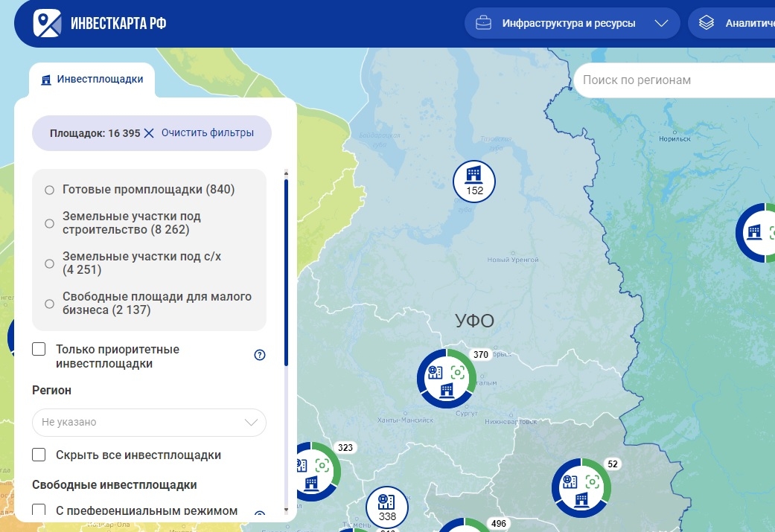Image resolution: width=775 pixels, height=532 pixels.
Task: Click the cluster marker labeled 370
Action: 446,378
